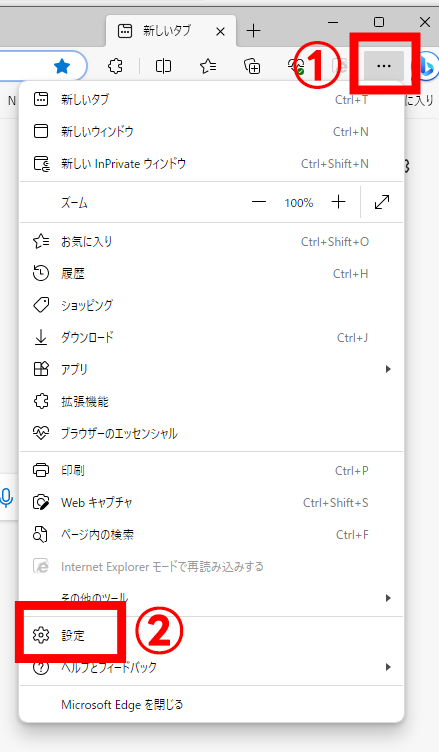Viewport: 439px width, 752px height.
Task: Click the InPrivate window icon in menu
Action: [41, 164]
